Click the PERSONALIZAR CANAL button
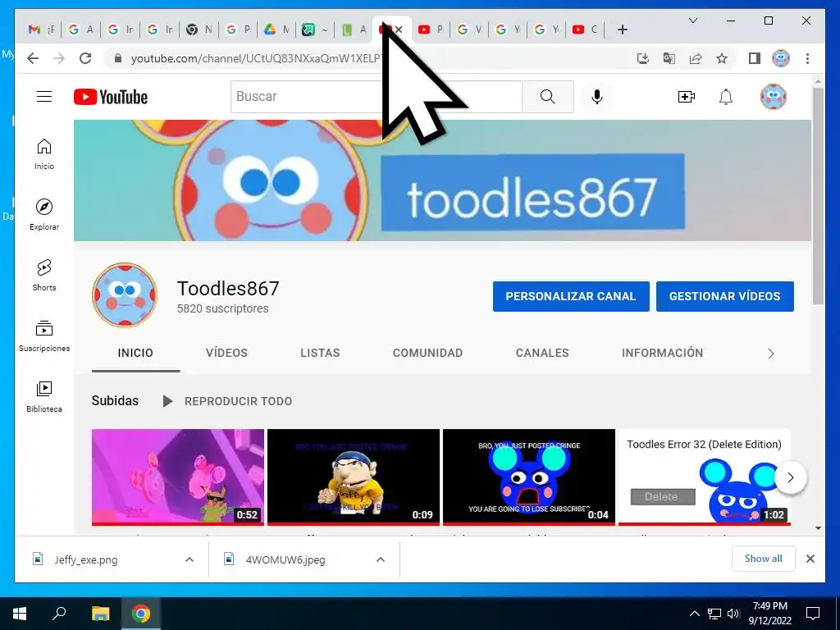The image size is (840, 630). click(571, 296)
